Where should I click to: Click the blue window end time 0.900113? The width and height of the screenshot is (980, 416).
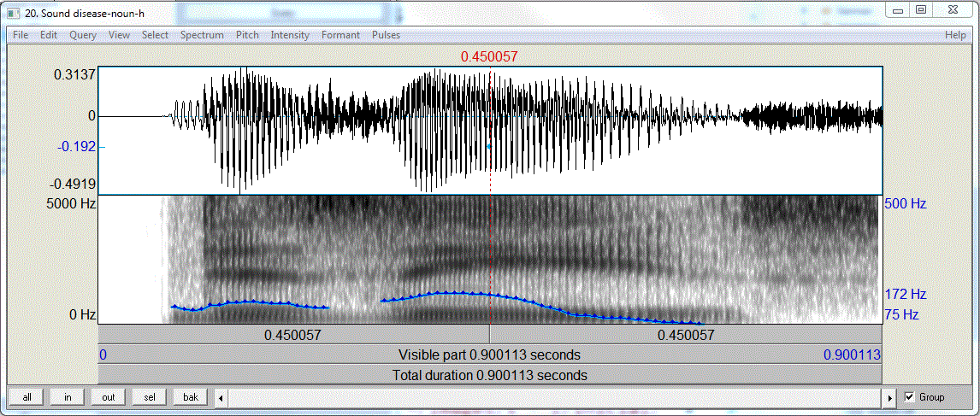coord(852,355)
